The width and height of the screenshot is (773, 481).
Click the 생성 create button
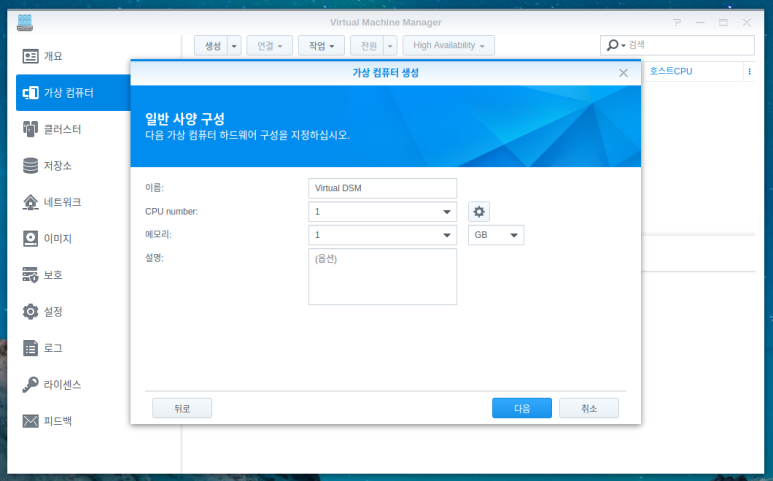(x=211, y=46)
